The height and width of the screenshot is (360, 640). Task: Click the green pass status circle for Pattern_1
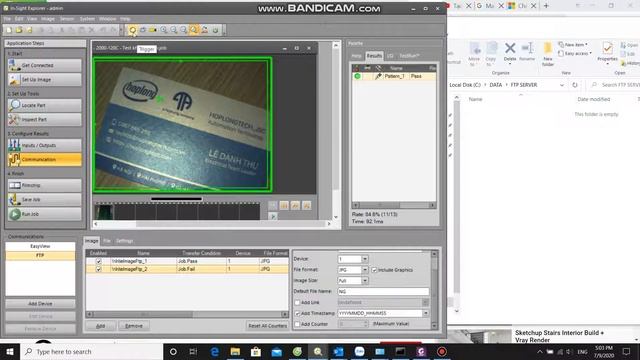[357, 76]
